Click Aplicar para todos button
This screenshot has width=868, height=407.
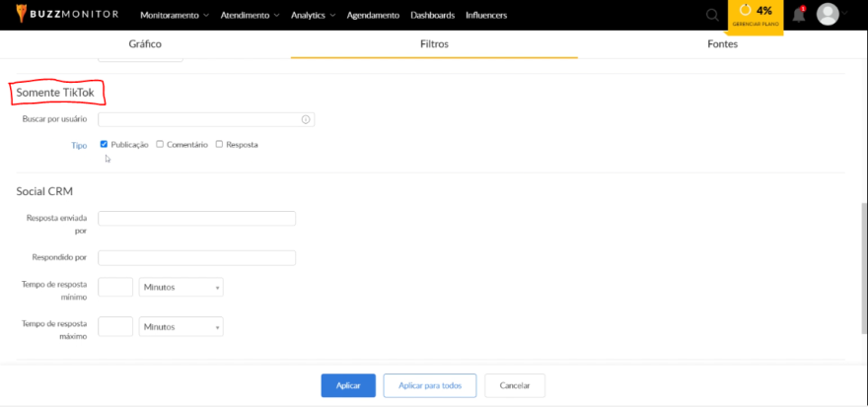point(430,385)
